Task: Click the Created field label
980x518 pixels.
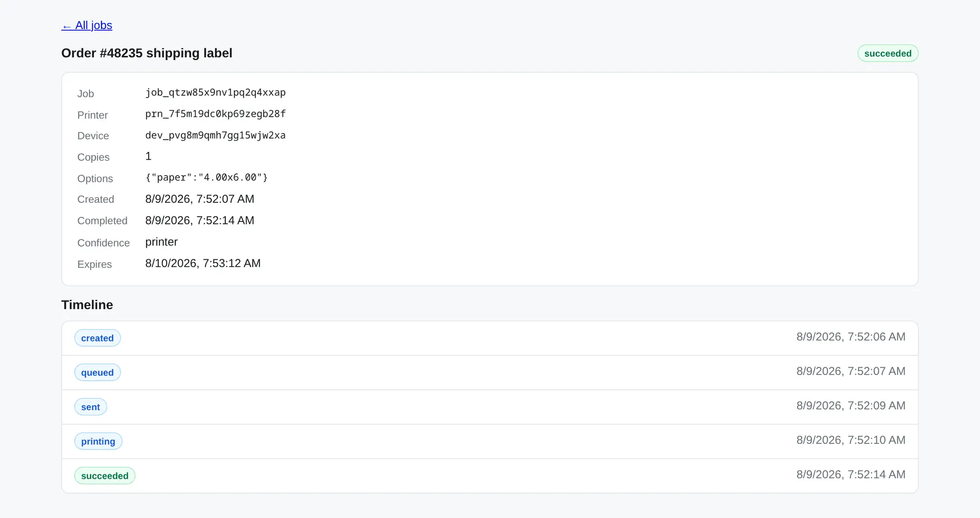Action: (x=96, y=199)
